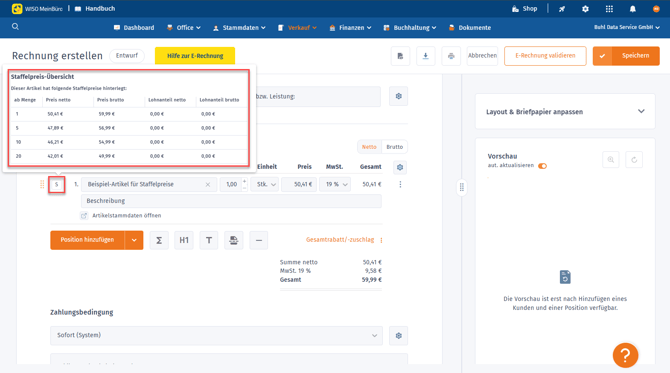
Task: Open the Staffelpreis S icon of position 1
Action: click(x=56, y=185)
